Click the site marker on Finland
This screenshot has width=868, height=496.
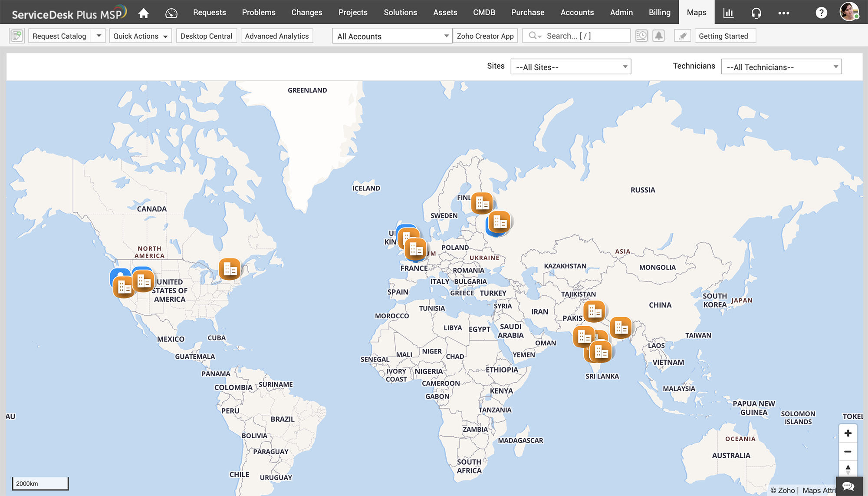click(x=482, y=203)
